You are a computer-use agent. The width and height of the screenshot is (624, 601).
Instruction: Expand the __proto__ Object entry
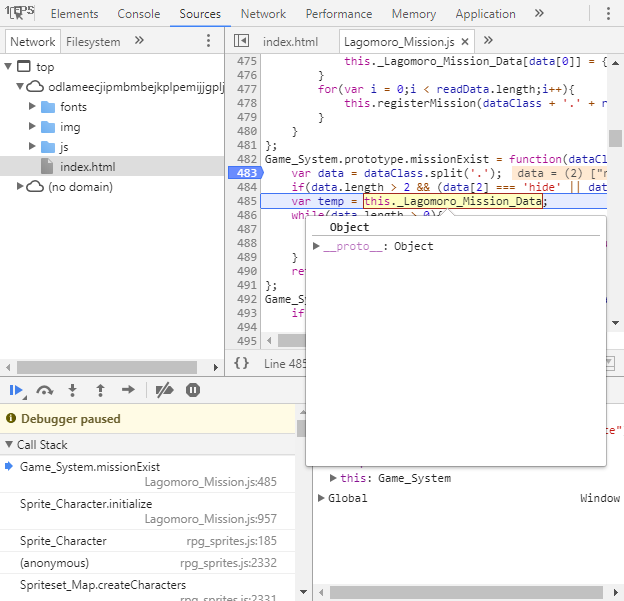tap(316, 246)
